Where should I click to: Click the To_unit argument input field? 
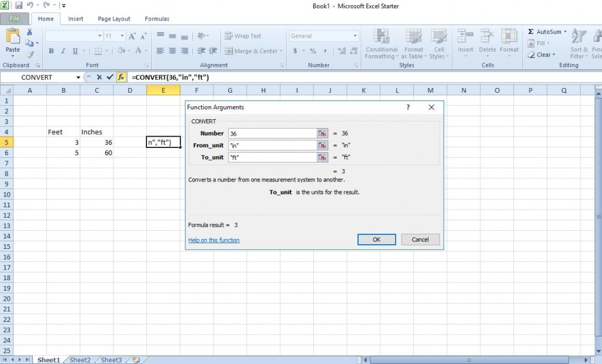point(273,157)
